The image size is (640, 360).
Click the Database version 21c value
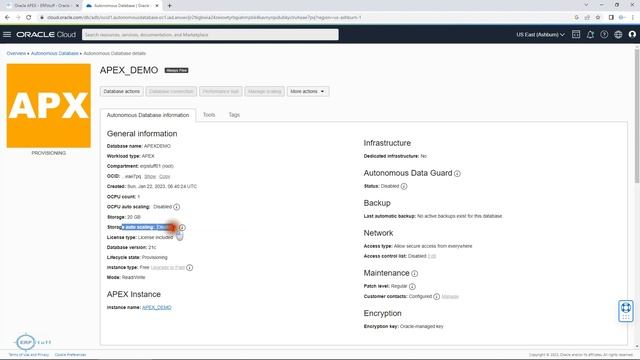click(152, 247)
